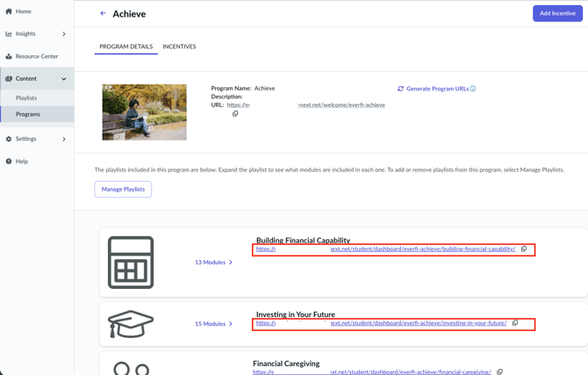Switch to the Incentives tab
The image size is (588, 375).
(x=179, y=47)
